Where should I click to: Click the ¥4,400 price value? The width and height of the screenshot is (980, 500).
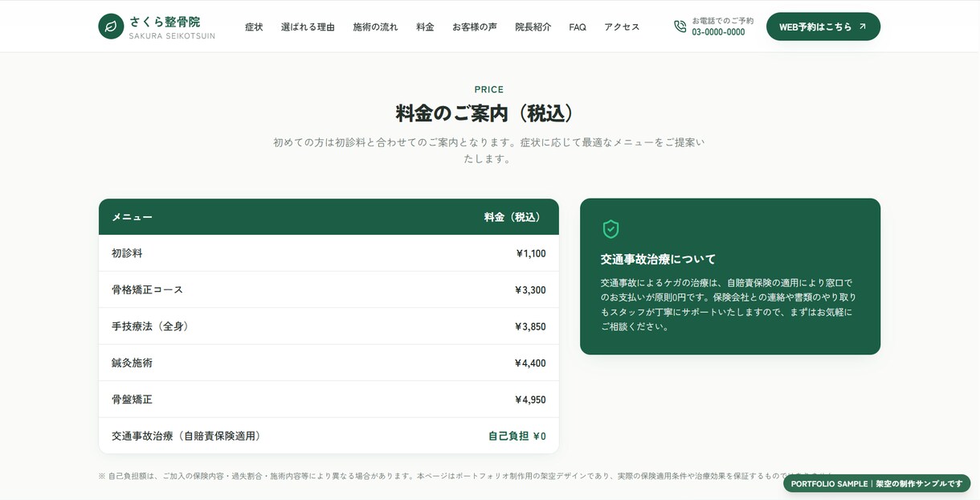coord(530,363)
